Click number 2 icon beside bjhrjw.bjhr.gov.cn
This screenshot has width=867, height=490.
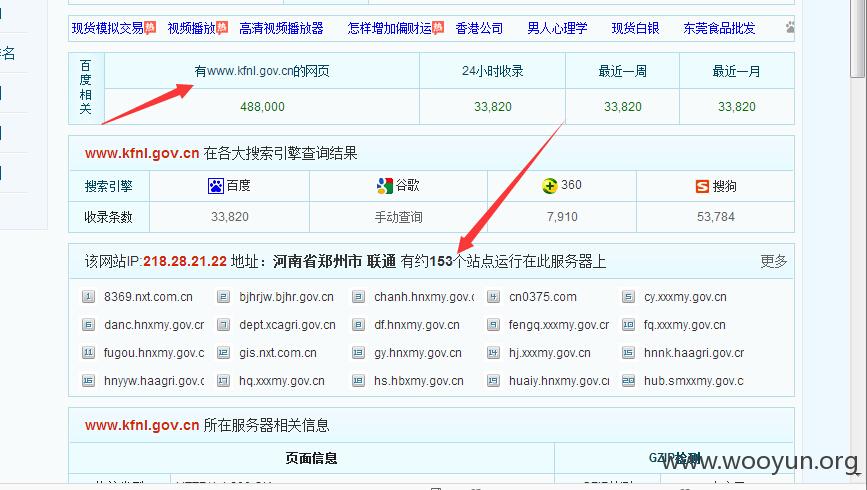tap(223, 296)
